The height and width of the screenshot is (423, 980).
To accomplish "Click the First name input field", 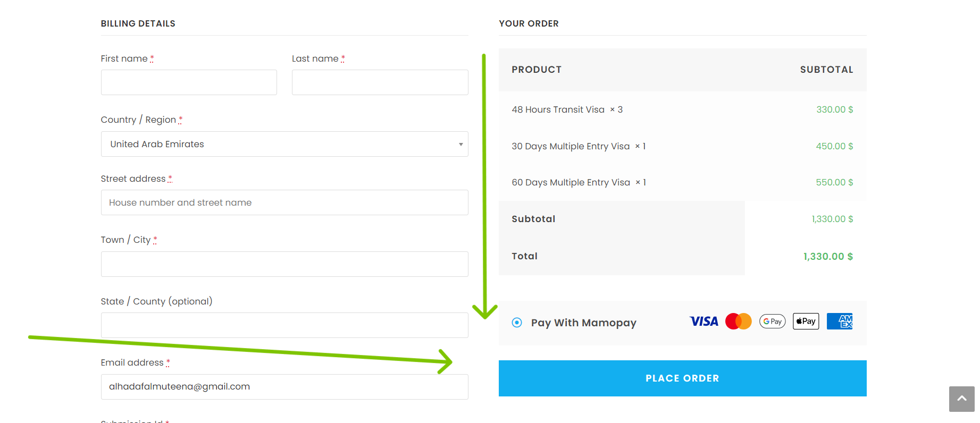I will click(x=189, y=82).
